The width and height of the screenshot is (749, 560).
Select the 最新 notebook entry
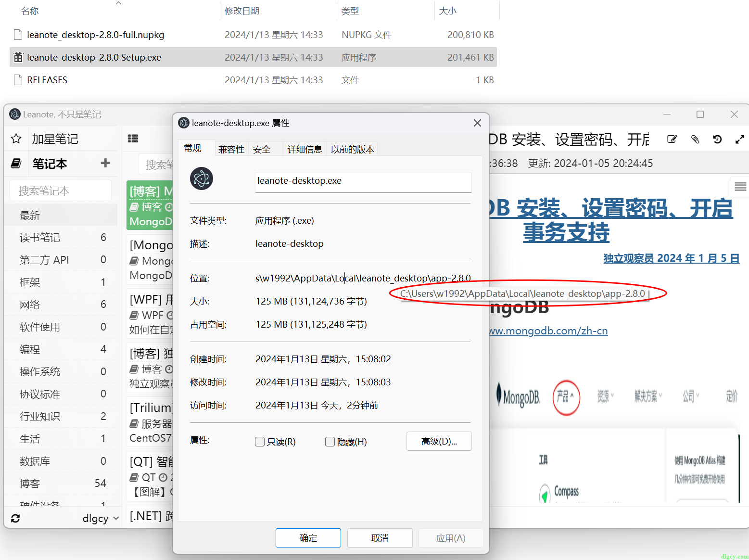(x=61, y=215)
